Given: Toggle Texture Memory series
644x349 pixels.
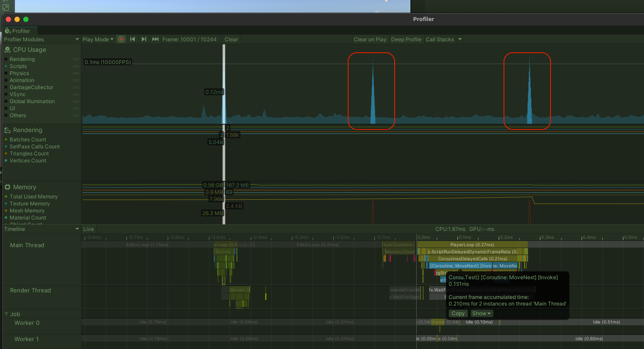Looking at the screenshot, I should tap(6, 204).
